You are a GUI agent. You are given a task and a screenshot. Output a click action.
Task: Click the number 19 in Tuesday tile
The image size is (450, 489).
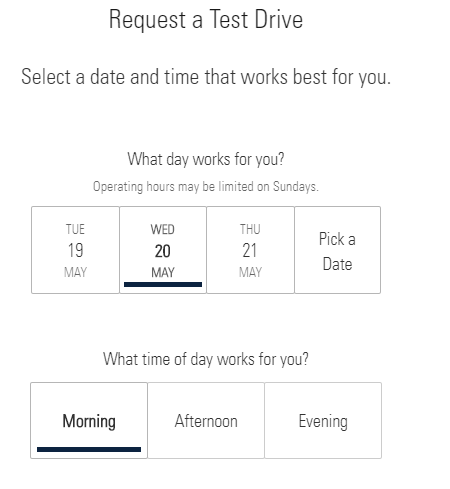pyautogui.click(x=75, y=250)
